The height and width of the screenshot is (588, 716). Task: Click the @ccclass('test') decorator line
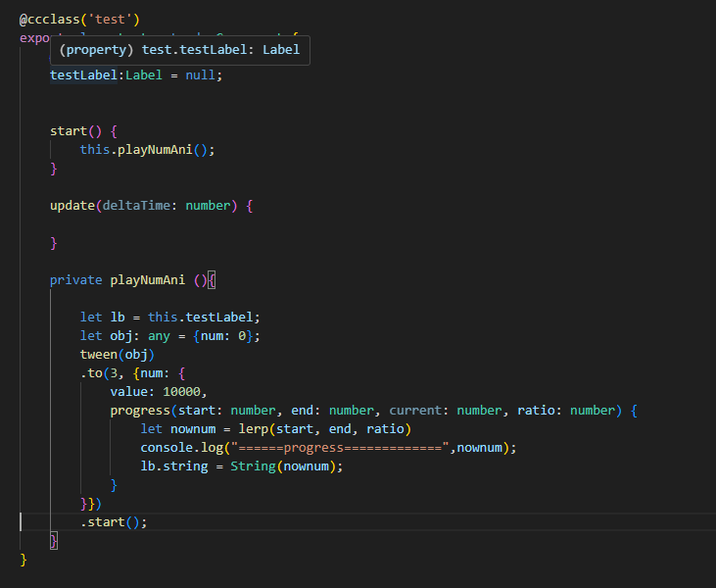pyautogui.click(x=79, y=20)
